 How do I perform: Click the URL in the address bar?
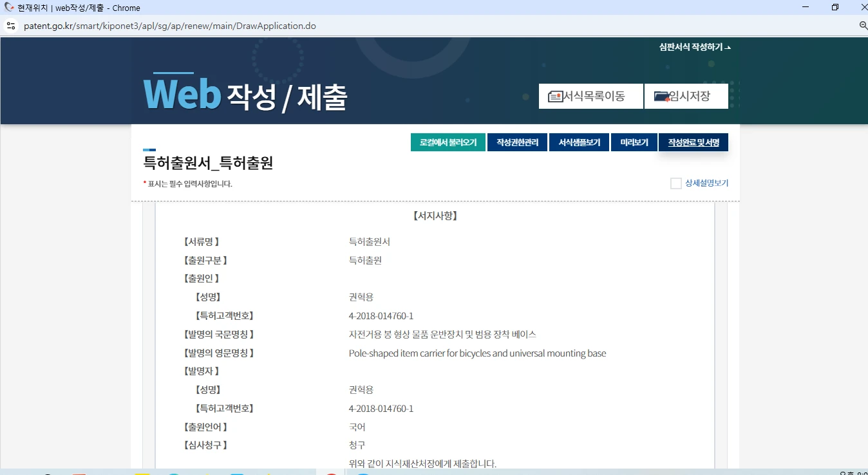(x=169, y=26)
